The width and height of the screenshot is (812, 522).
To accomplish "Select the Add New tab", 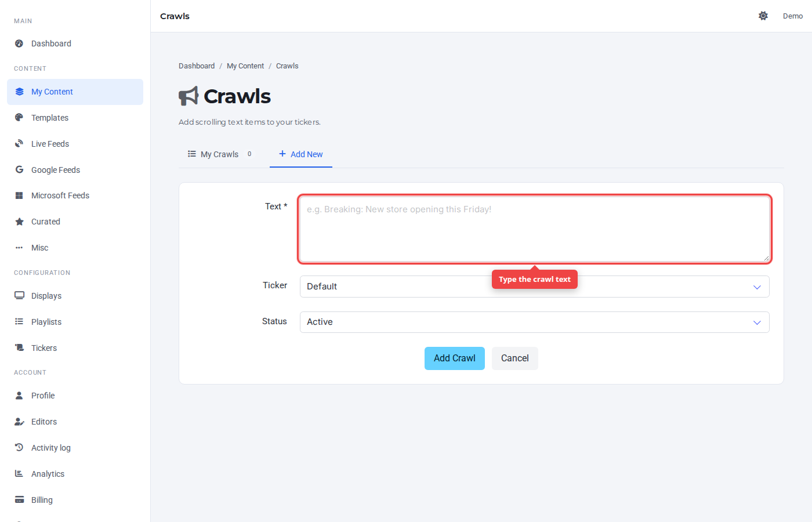I will coord(301,154).
